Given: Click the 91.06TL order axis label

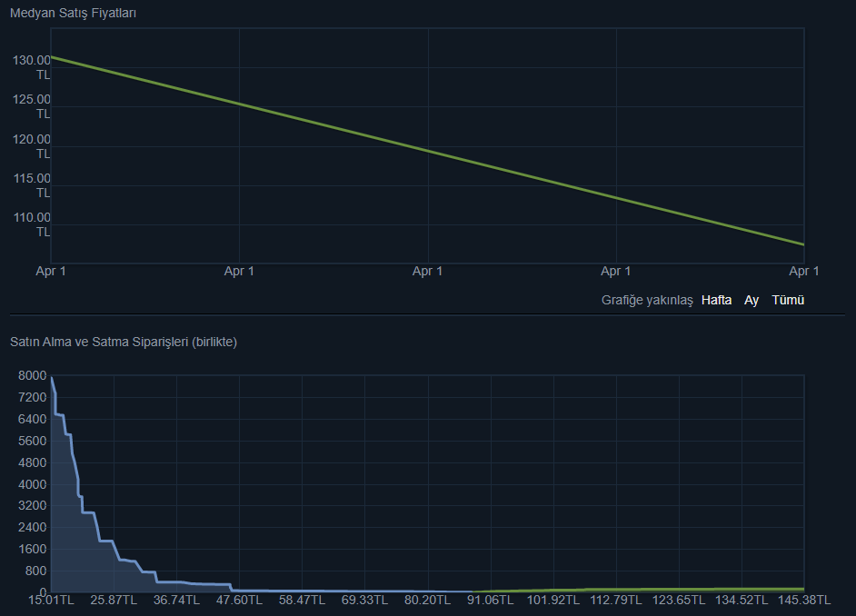Looking at the screenshot, I should 491,601.
